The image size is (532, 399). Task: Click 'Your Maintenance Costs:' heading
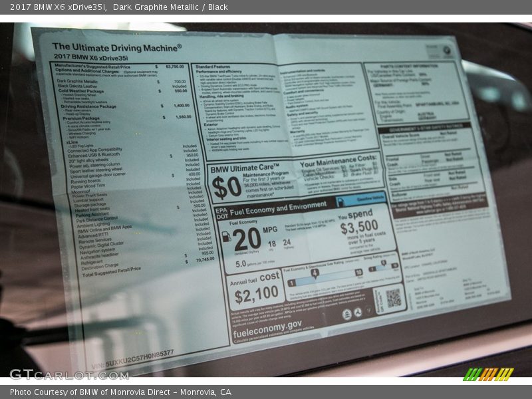338,161
